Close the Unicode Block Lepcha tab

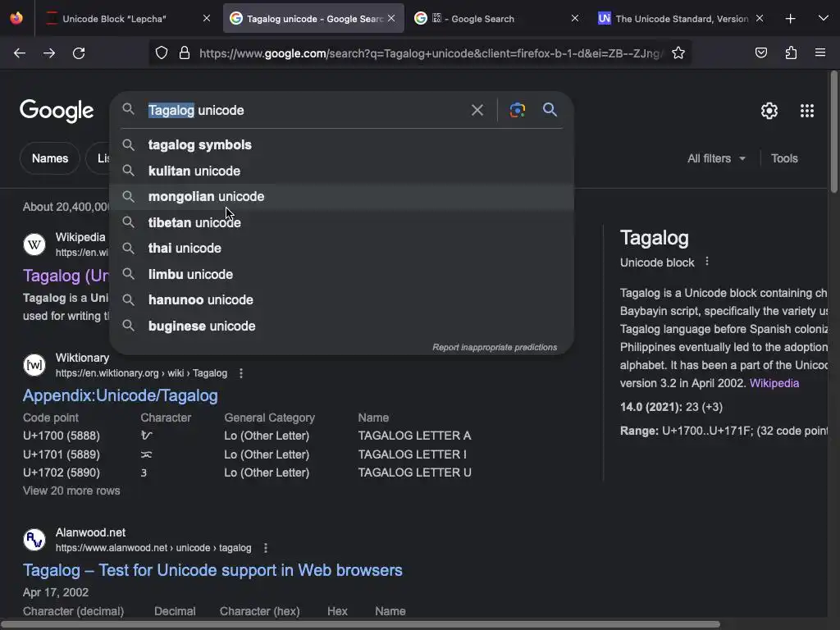pyautogui.click(x=207, y=18)
